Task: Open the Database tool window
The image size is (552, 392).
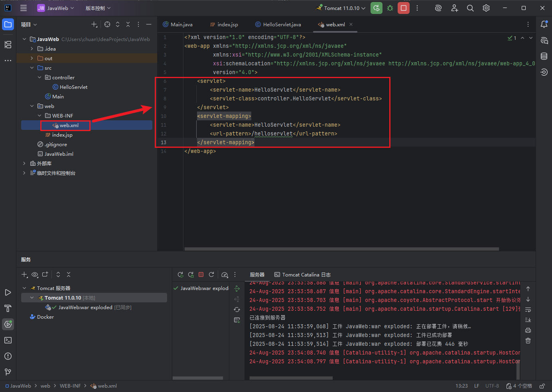Action: point(544,56)
